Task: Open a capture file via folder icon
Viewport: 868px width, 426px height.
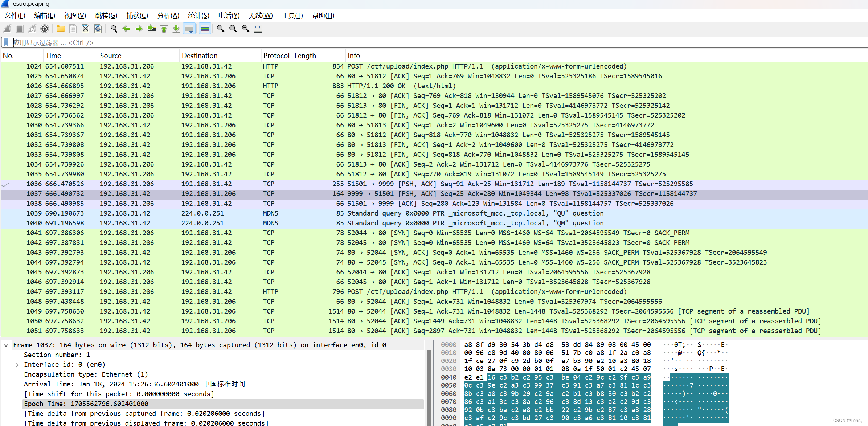Action: [x=61, y=29]
